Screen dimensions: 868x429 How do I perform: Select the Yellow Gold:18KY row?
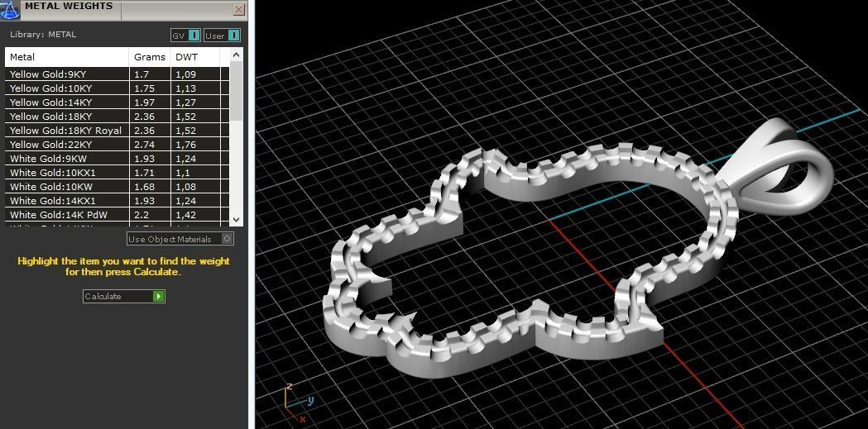[x=117, y=117]
